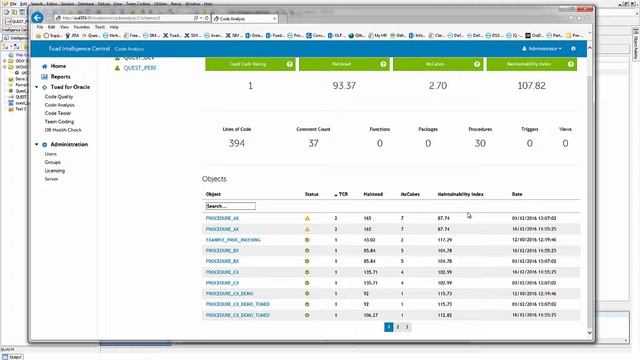The image size is (640, 360).
Task: Click the Toad for Oracle diamond icon
Action: (44, 87)
